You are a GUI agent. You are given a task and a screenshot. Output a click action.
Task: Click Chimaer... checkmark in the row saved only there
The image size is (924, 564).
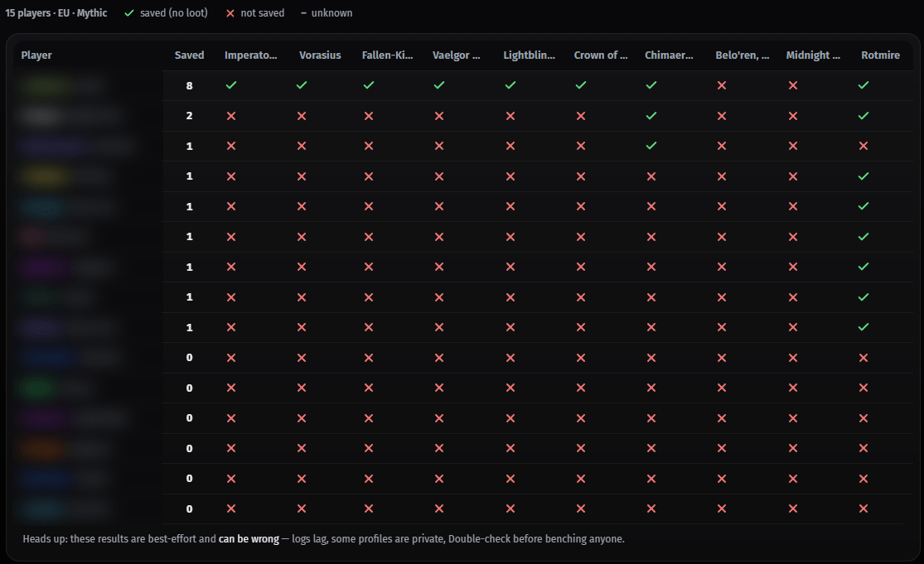(x=651, y=146)
